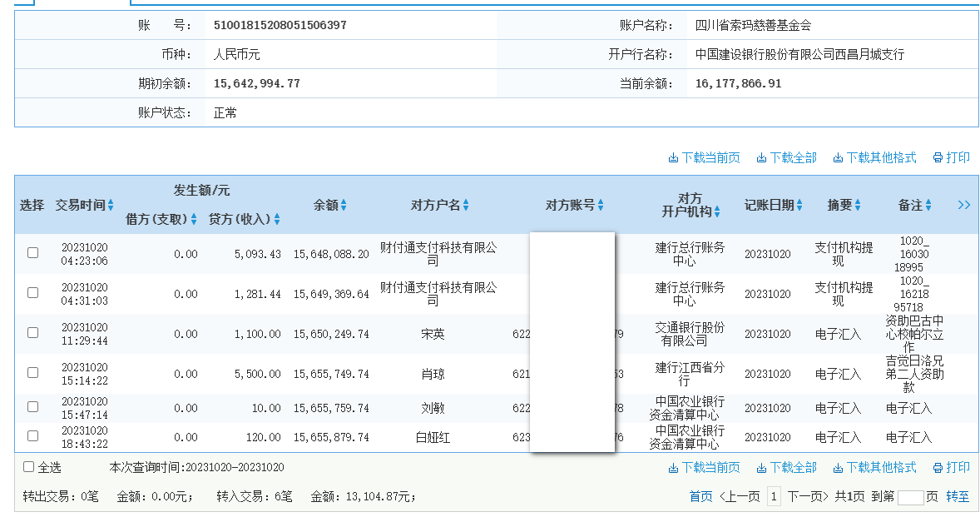Click download icon beside bottom 下载全部
The image size is (980, 517).
pyautogui.click(x=761, y=468)
